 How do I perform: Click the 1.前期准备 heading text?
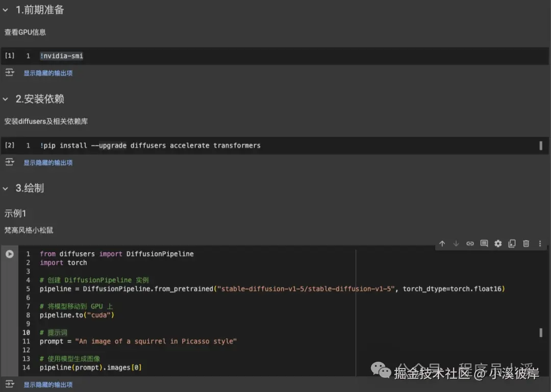click(40, 10)
